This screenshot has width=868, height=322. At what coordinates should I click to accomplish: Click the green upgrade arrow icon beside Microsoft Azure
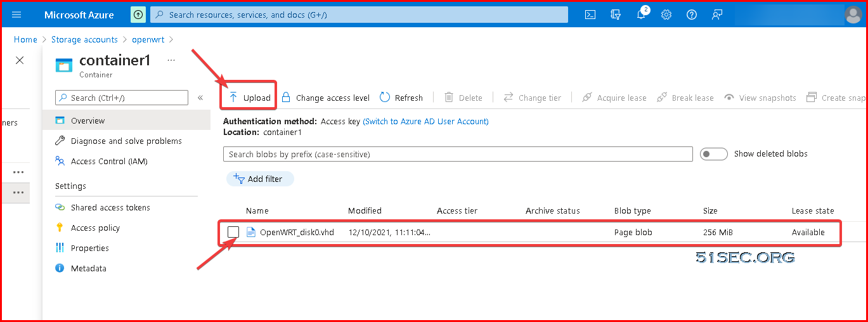pyautogui.click(x=138, y=15)
